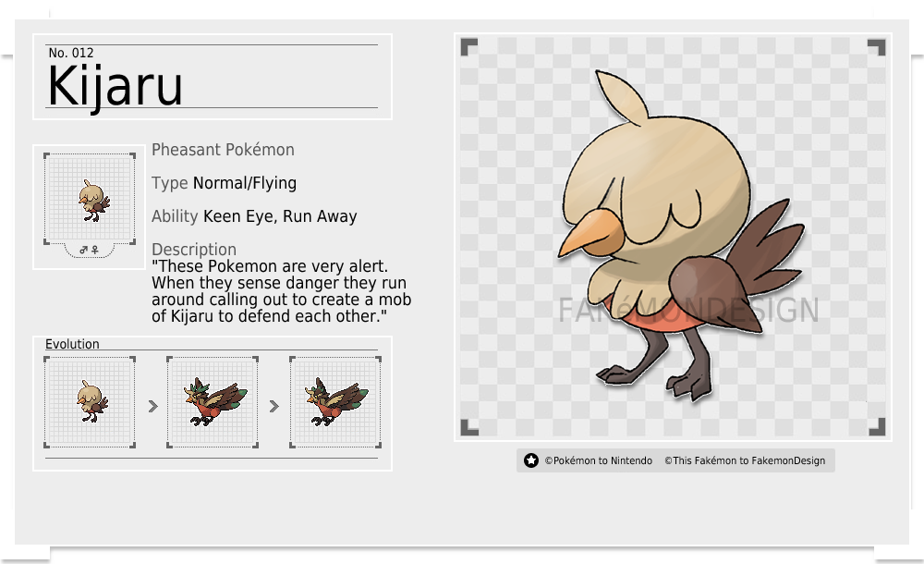Image resolution: width=924 pixels, height=564 pixels.
Task: Select the second evolution stage sprite
Action: click(x=213, y=402)
